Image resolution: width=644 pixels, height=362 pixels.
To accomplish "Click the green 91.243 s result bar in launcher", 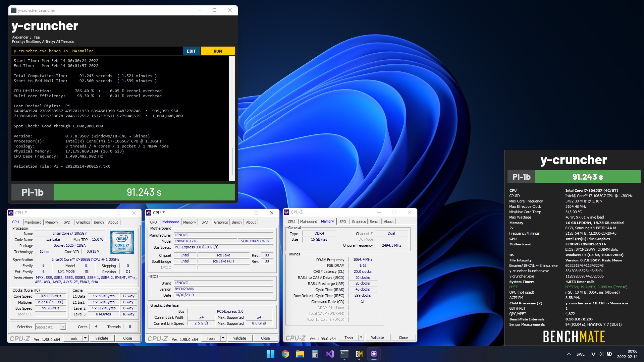I will (144, 192).
